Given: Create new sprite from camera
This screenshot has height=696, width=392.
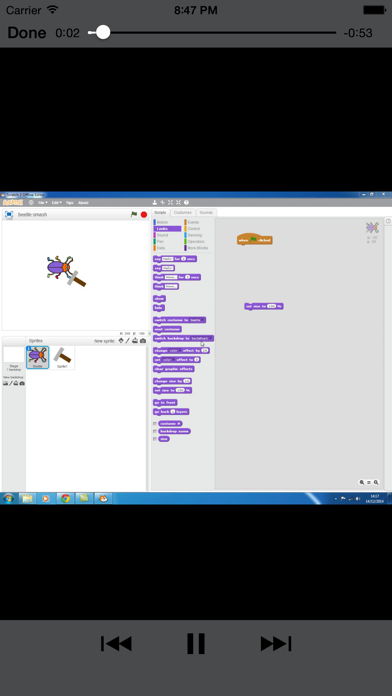Looking at the screenshot, I should pyautogui.click(x=143, y=341).
